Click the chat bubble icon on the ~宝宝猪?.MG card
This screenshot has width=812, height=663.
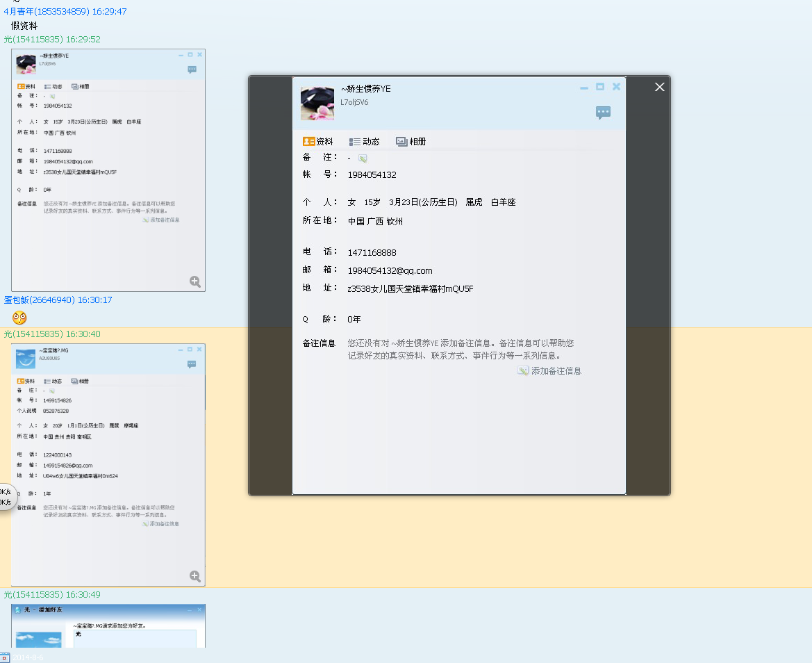(x=192, y=364)
